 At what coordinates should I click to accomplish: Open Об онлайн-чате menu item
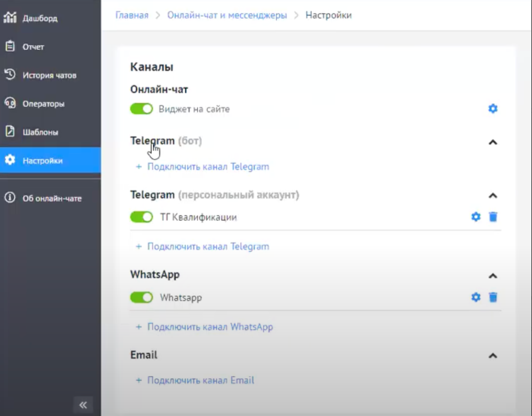50,198
